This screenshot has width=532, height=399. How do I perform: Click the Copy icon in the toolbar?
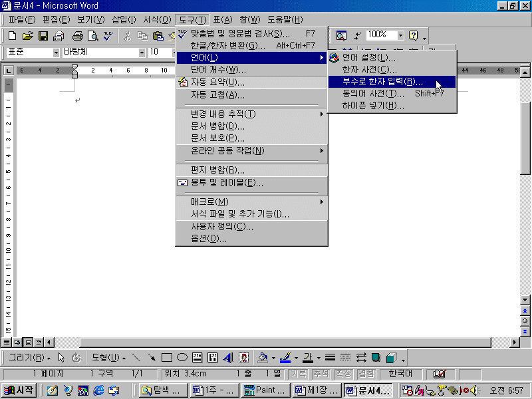[143, 36]
